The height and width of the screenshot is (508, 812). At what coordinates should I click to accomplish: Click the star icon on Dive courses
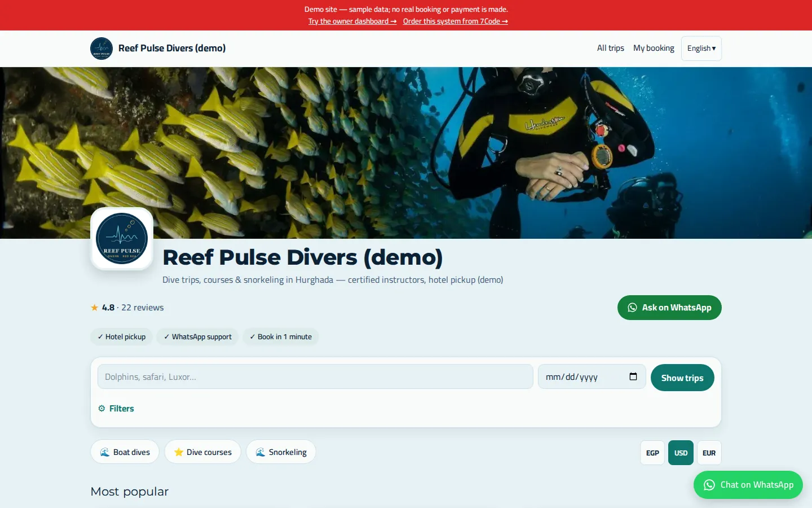pos(179,452)
